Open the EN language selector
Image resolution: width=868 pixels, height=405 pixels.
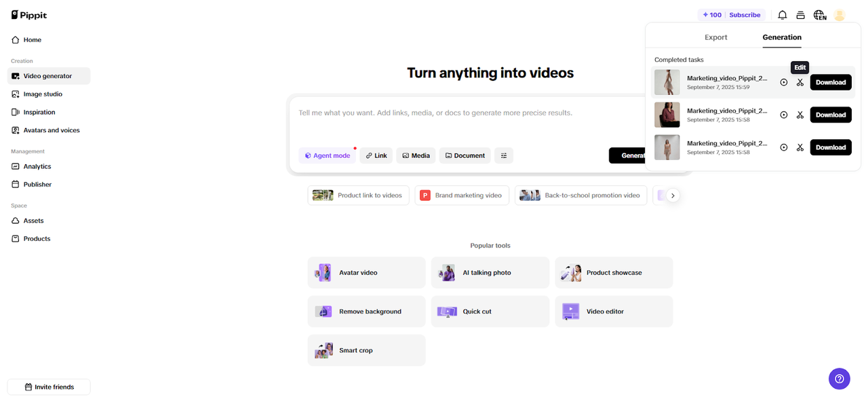pos(820,14)
